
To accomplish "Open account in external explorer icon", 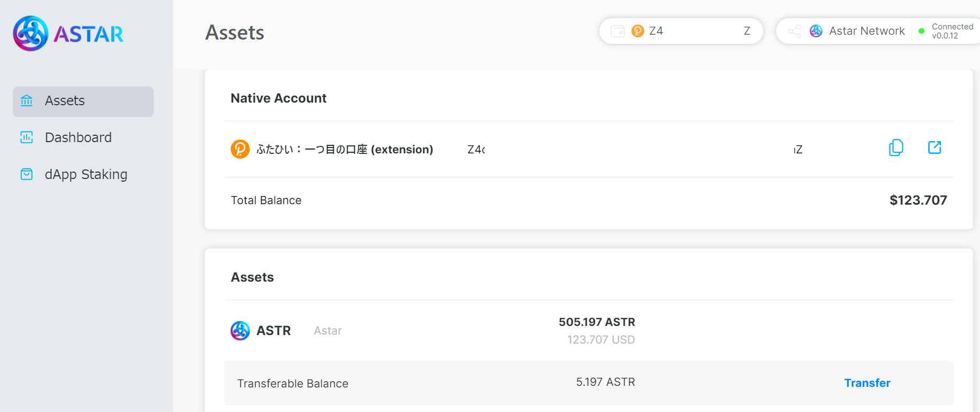I will point(935,147).
